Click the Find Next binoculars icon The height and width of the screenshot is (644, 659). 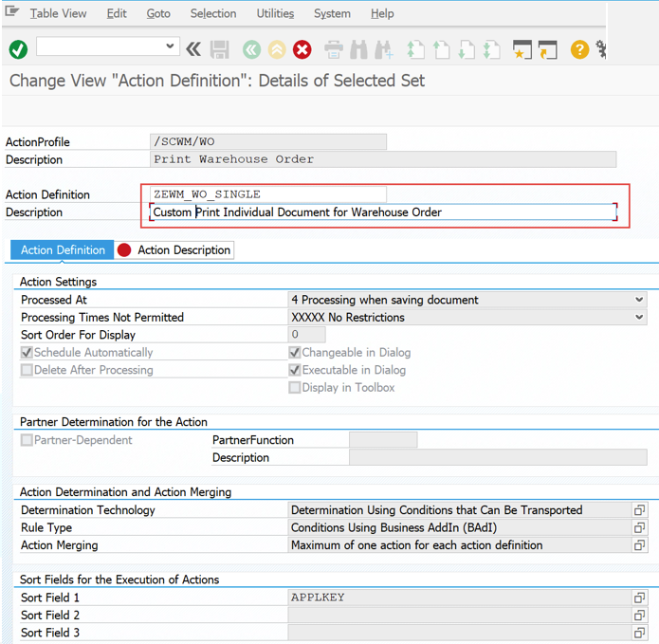384,49
